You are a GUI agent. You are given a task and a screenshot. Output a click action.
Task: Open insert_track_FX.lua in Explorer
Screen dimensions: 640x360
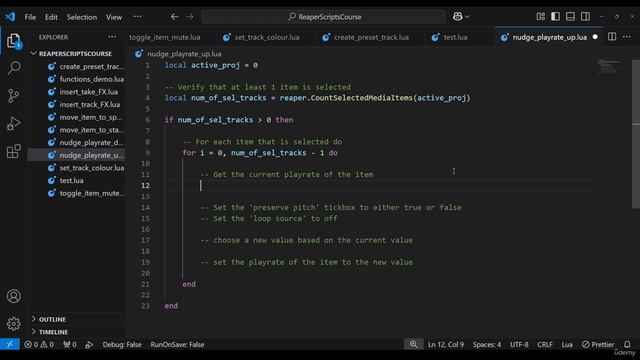[76, 104]
